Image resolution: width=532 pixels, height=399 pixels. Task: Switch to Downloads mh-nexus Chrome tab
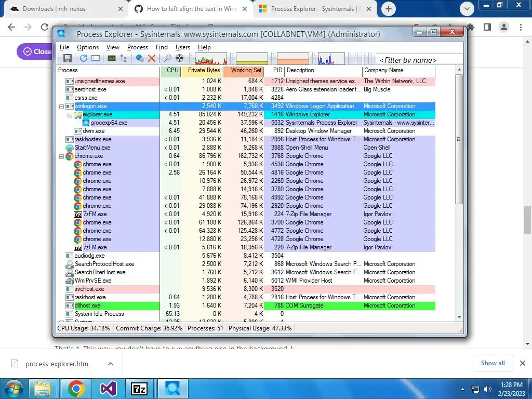(65, 9)
